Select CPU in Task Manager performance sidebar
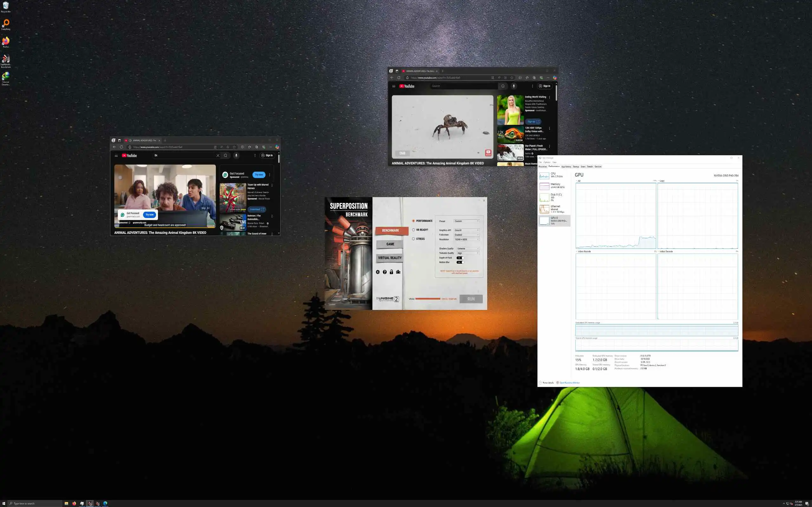The width and height of the screenshot is (812, 507). (553, 175)
